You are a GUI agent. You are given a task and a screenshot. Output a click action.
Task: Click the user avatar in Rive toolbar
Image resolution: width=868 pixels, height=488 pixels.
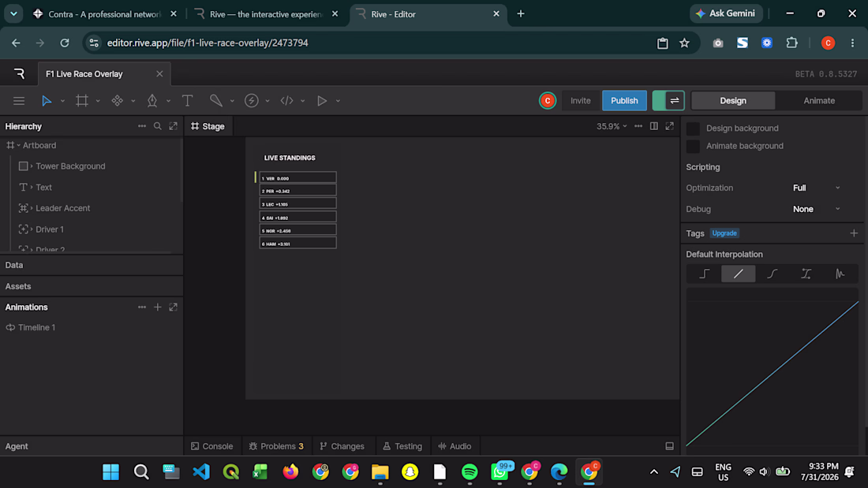pos(548,101)
